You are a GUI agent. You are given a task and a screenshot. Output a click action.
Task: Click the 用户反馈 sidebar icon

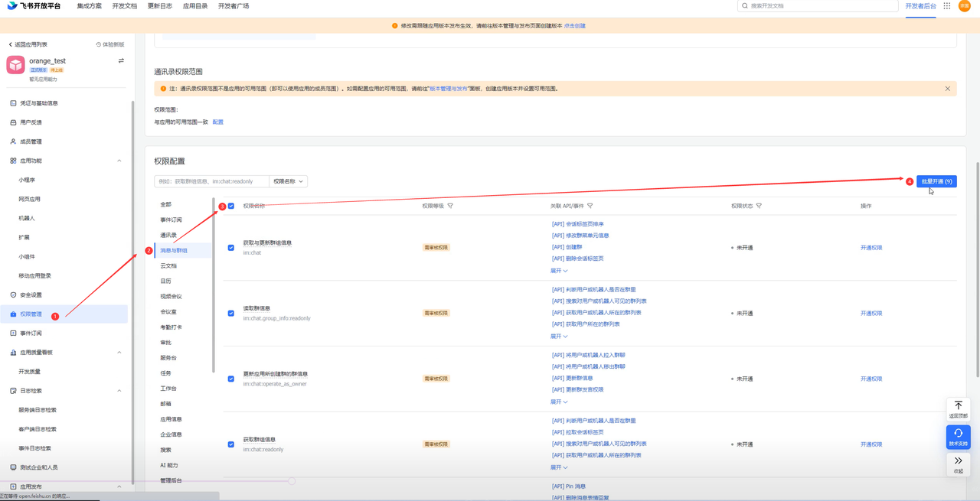[13, 122]
